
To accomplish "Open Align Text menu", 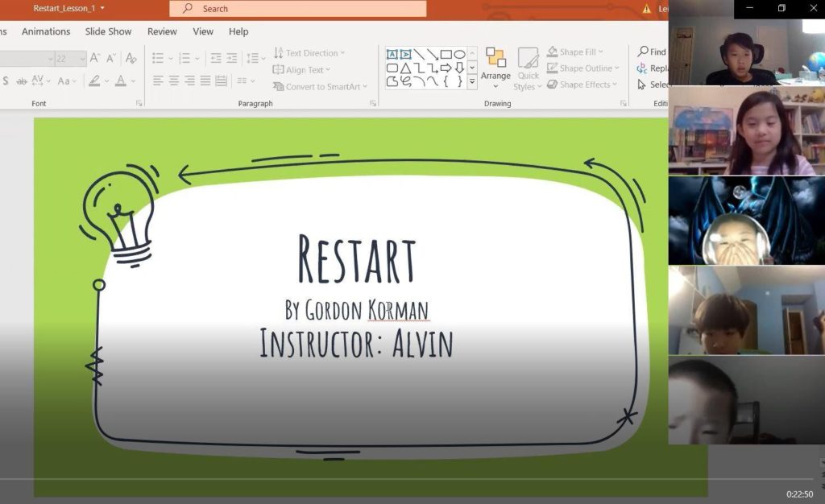I will coord(301,70).
